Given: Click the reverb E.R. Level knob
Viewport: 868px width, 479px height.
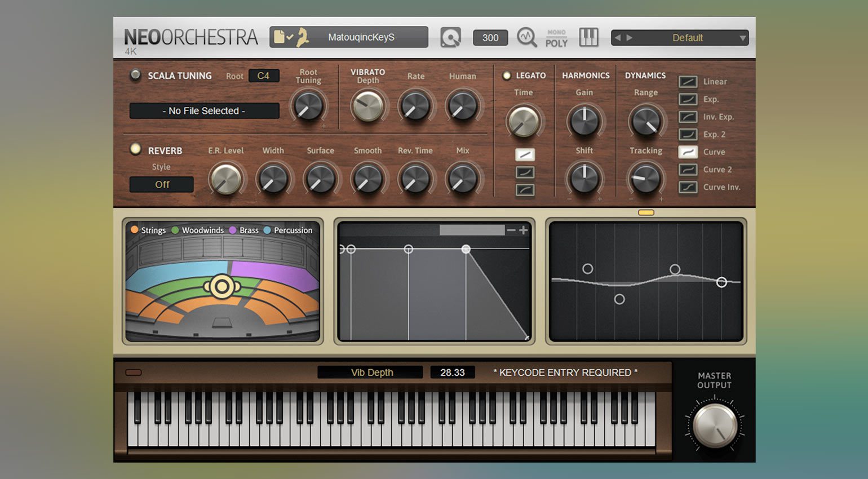Looking at the screenshot, I should pyautogui.click(x=226, y=179).
